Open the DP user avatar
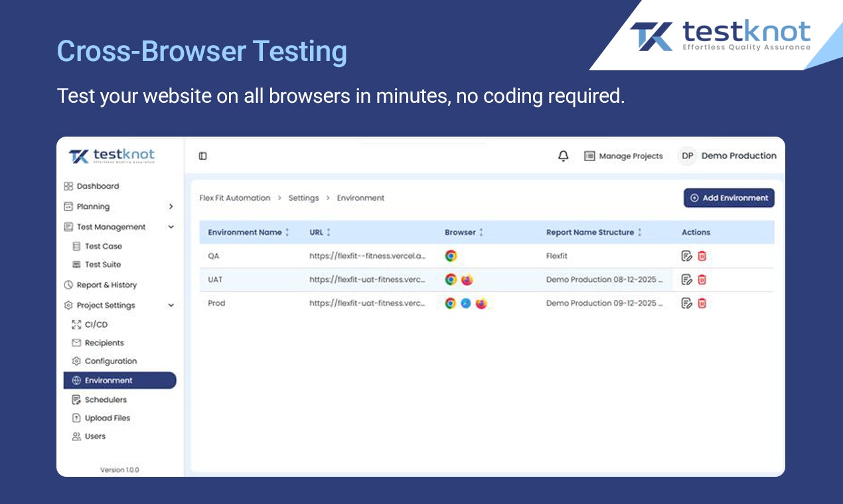Viewport: 843px width, 504px height. (688, 156)
